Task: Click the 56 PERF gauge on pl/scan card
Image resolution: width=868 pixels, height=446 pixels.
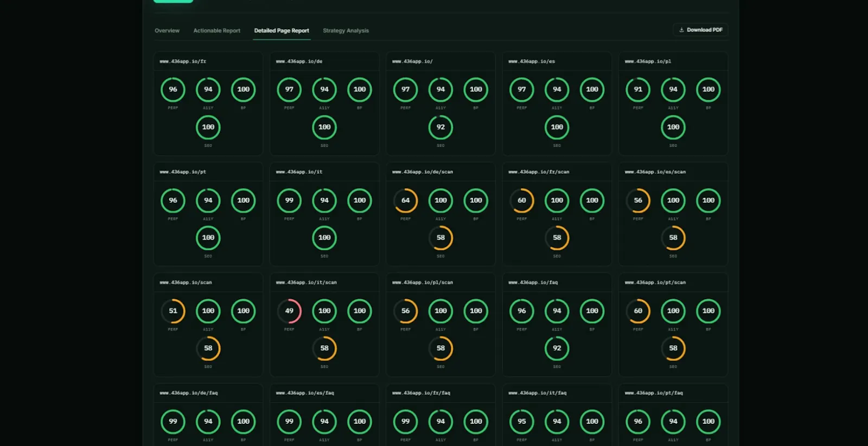Action: tap(405, 311)
